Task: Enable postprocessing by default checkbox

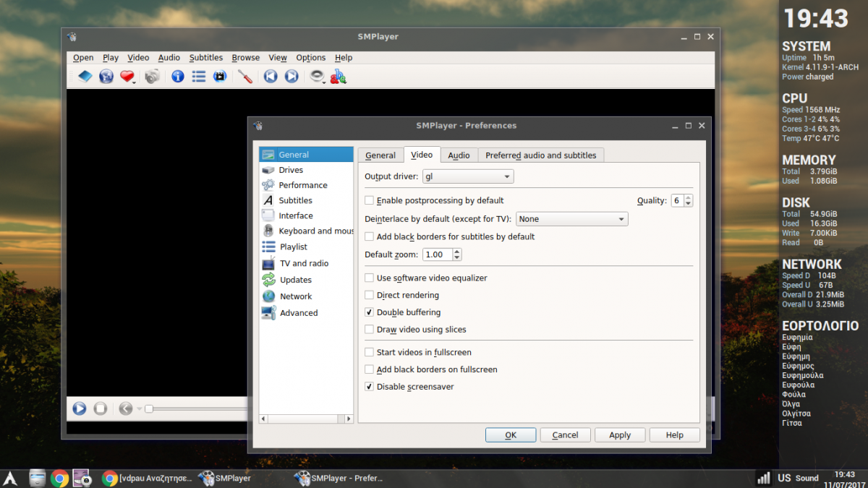Action: (370, 200)
